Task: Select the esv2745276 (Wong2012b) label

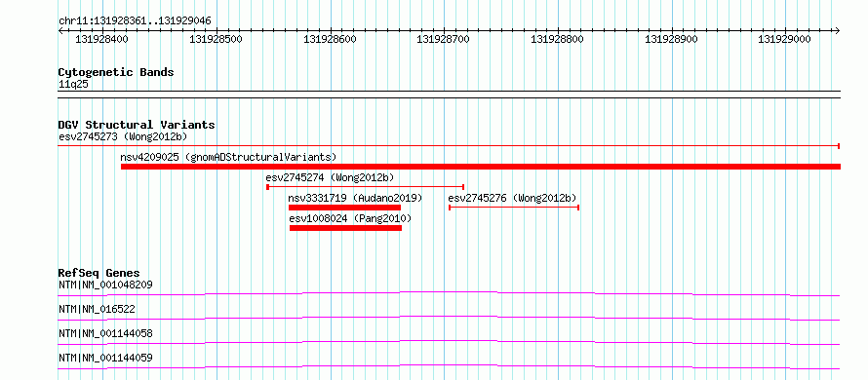Action: 513,198
